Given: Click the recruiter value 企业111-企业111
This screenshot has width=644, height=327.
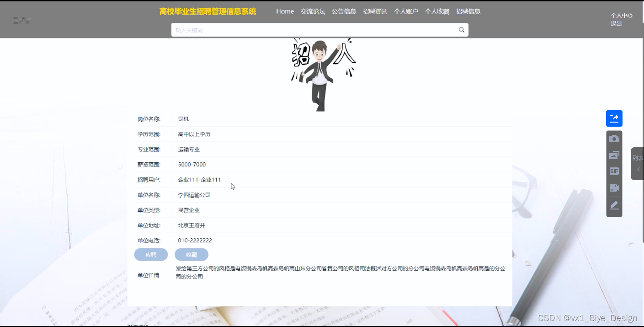Looking at the screenshot, I should [x=199, y=180].
